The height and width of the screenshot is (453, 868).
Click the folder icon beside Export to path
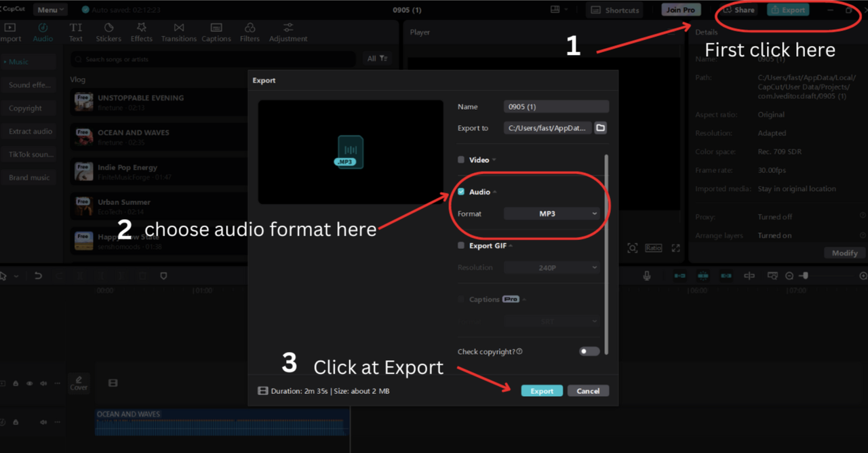point(600,127)
